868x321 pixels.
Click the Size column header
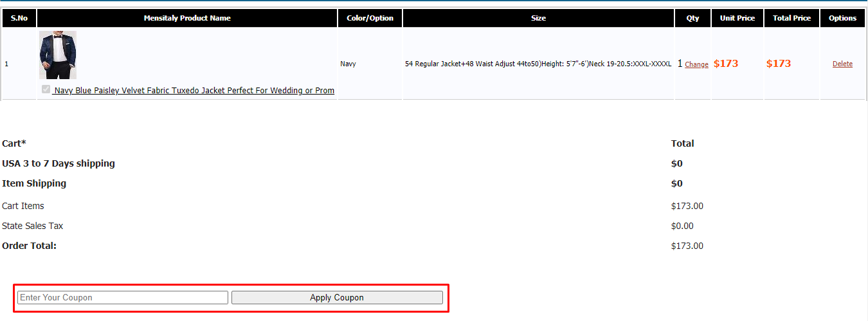(539, 18)
